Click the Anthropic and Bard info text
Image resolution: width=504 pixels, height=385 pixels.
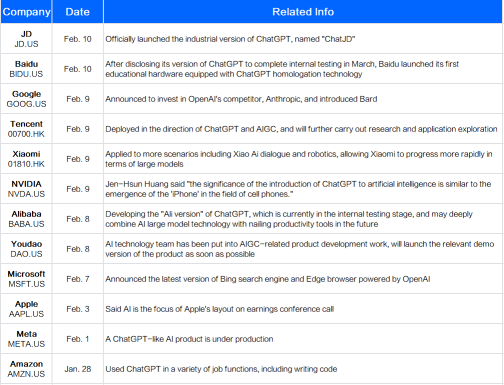(241, 99)
